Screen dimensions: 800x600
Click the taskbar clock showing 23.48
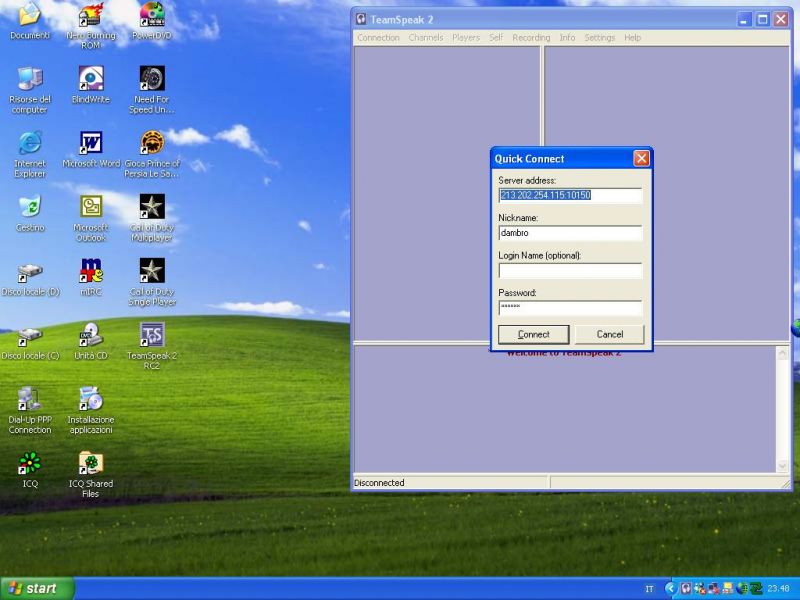pos(779,589)
